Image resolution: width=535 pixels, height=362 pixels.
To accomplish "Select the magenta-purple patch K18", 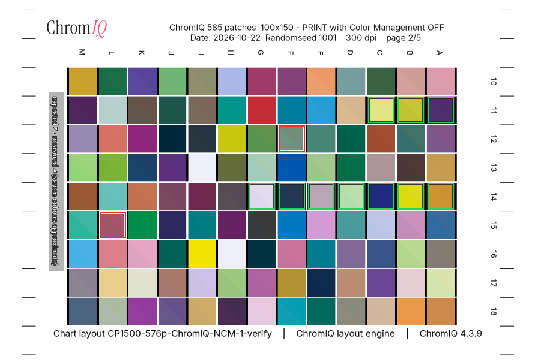I will tap(142, 311).
